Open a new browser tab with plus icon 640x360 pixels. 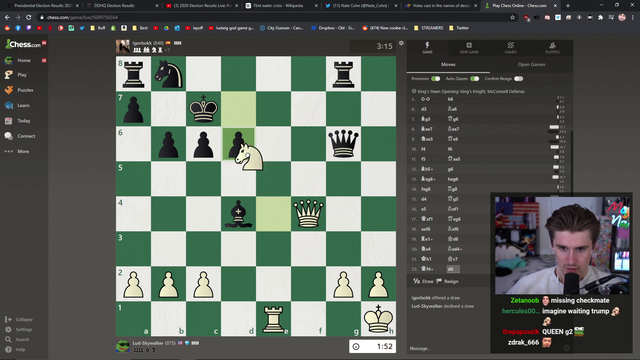click(x=568, y=6)
